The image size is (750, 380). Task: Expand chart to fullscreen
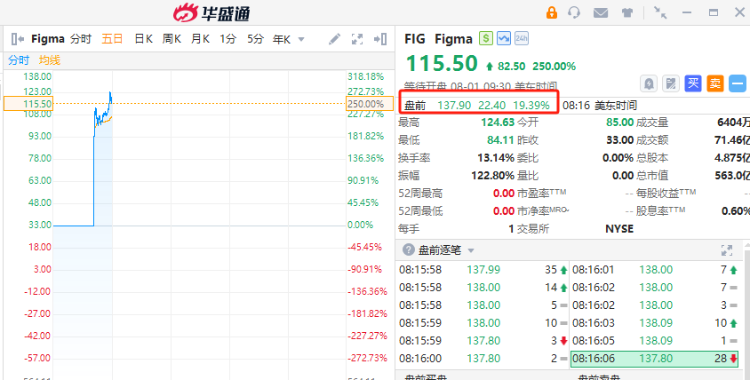(x=357, y=39)
